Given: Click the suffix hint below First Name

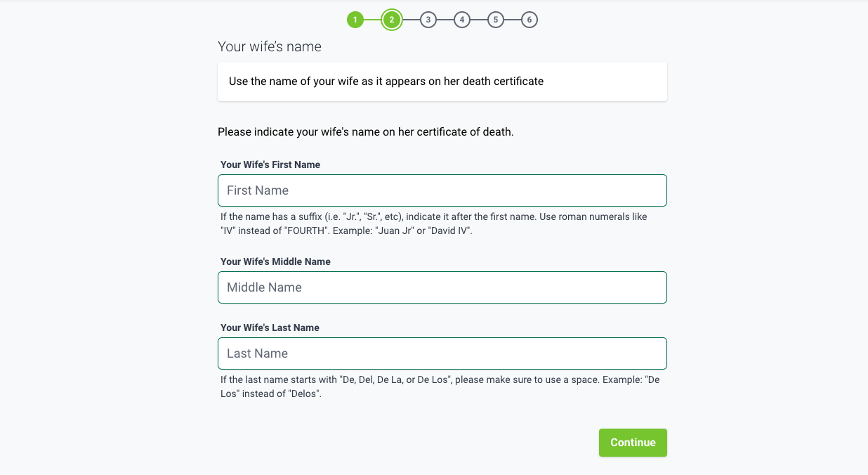Looking at the screenshot, I should coord(433,223).
